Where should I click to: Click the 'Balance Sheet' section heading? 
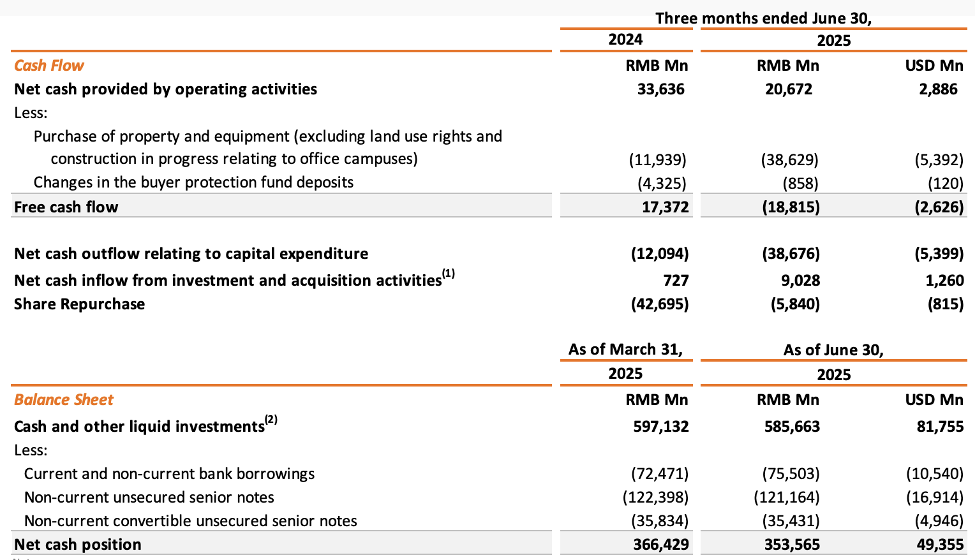64,400
